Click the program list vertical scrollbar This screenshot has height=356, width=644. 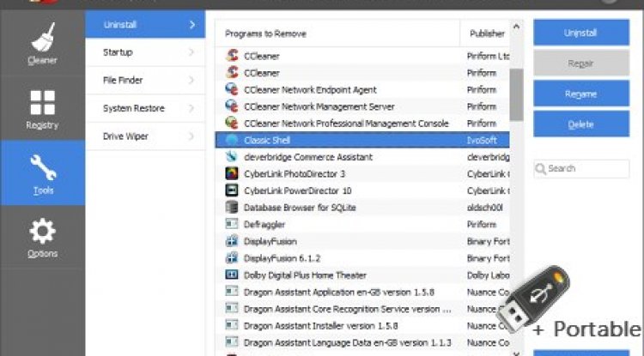pos(516,94)
